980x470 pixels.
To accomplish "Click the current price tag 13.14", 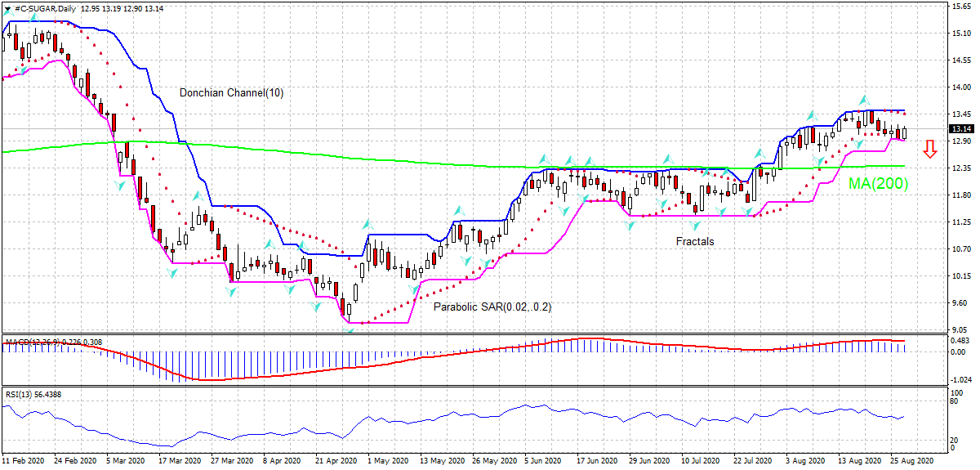I will 960,129.
